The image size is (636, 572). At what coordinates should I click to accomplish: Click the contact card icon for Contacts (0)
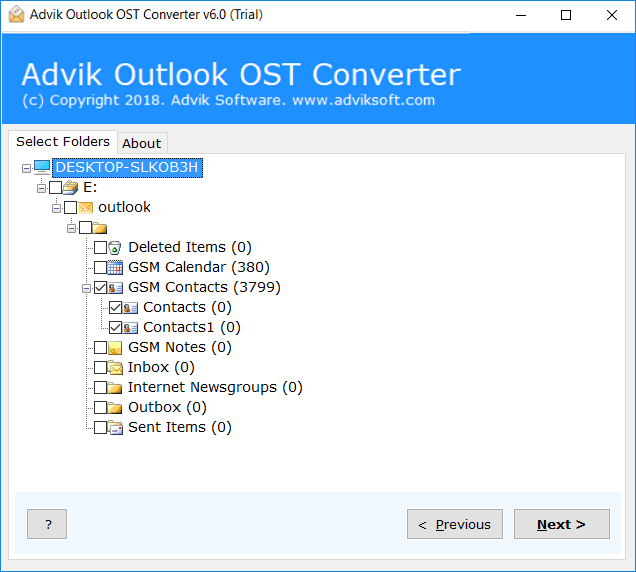[x=131, y=308]
